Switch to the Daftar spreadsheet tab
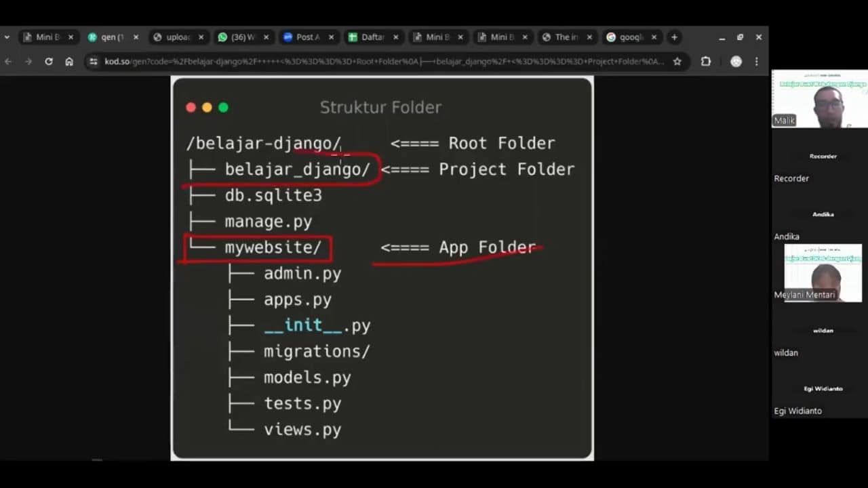Screen dimensions: 868x488 click(366, 37)
